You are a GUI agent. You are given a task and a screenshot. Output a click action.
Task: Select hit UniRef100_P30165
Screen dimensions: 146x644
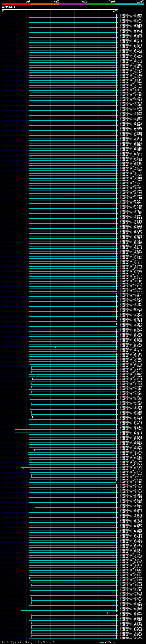[x=131, y=374]
